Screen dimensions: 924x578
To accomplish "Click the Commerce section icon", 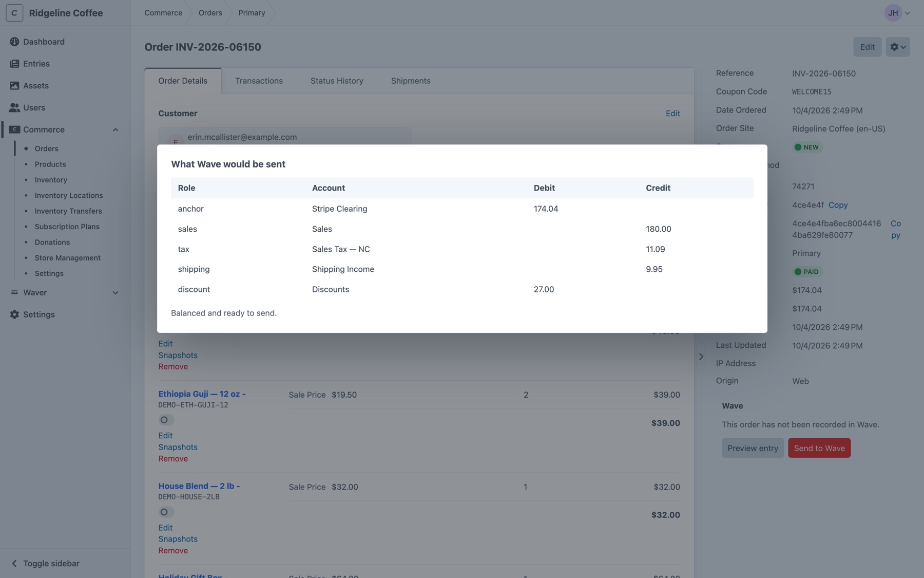I will [x=14, y=129].
